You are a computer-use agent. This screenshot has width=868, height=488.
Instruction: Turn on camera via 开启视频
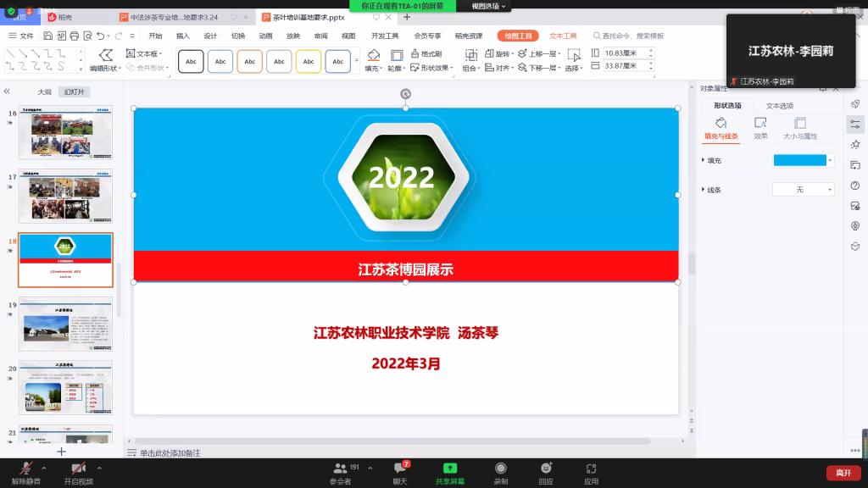[78, 469]
